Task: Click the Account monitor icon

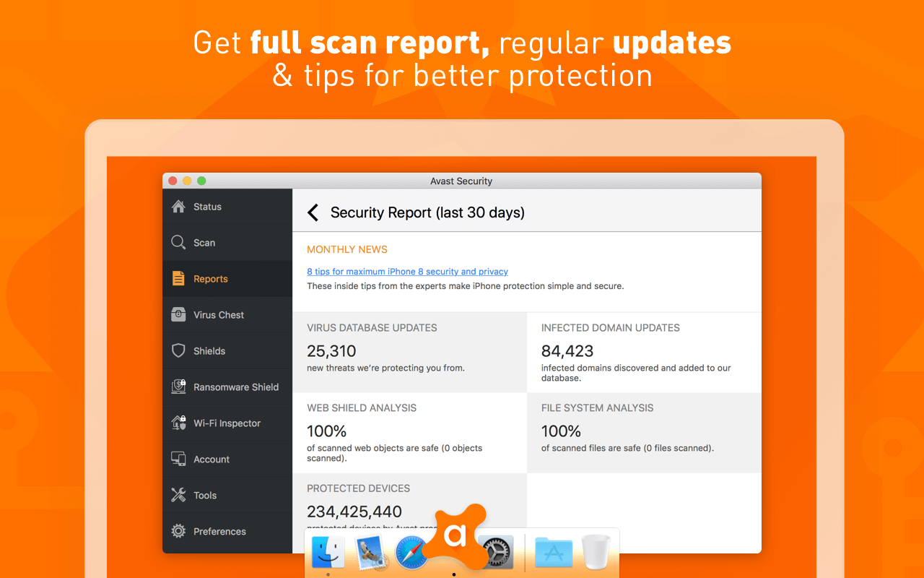Action: (178, 460)
